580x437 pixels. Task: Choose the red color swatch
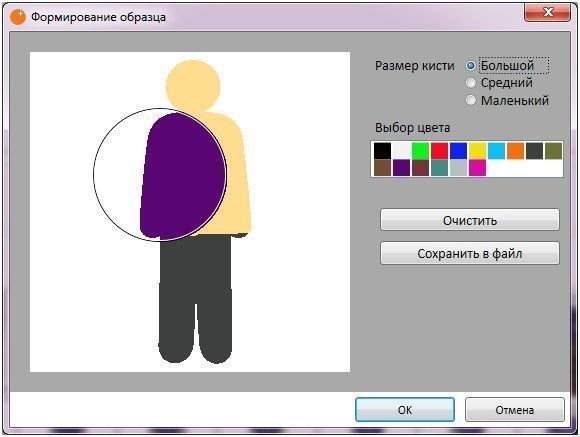(439, 151)
